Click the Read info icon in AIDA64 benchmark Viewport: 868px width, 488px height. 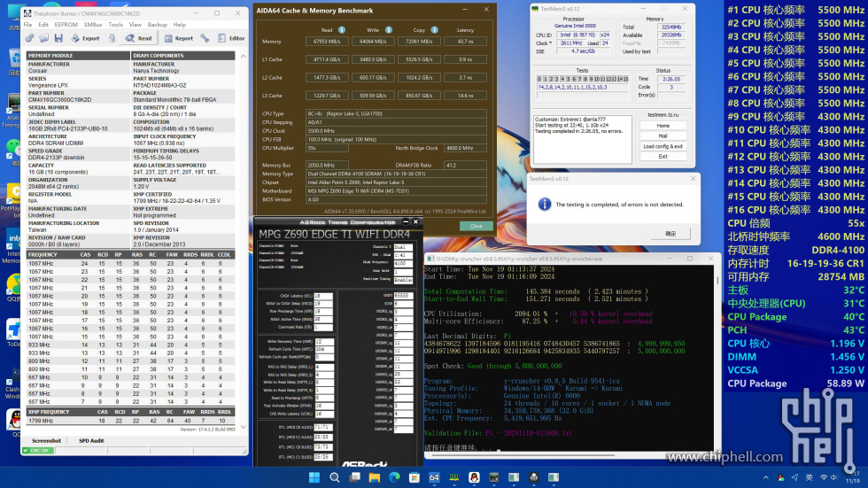(342, 30)
